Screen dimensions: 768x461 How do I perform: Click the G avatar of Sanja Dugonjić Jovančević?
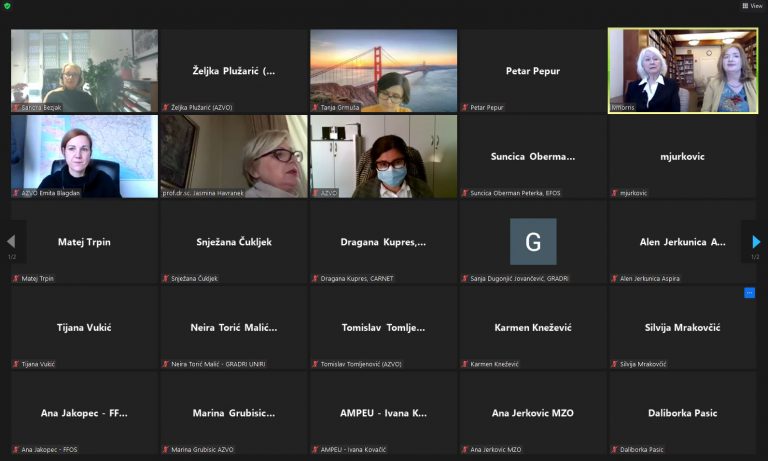533,241
